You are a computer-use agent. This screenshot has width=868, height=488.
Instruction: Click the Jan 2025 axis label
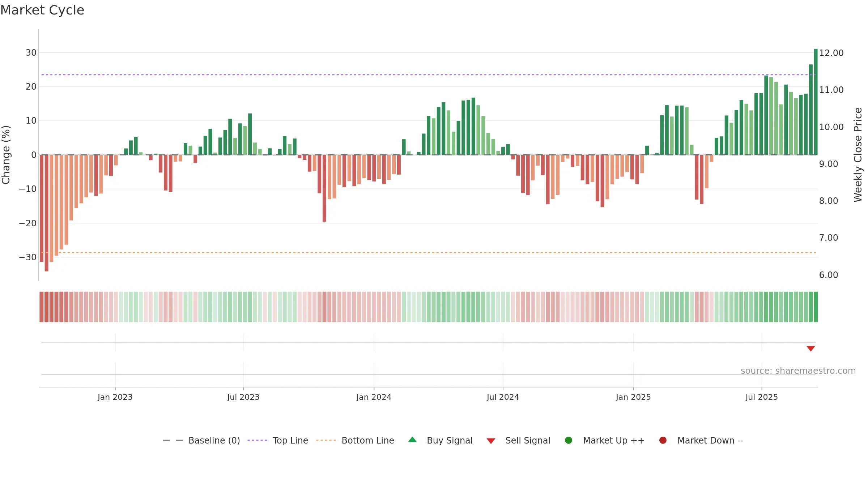coord(633,397)
